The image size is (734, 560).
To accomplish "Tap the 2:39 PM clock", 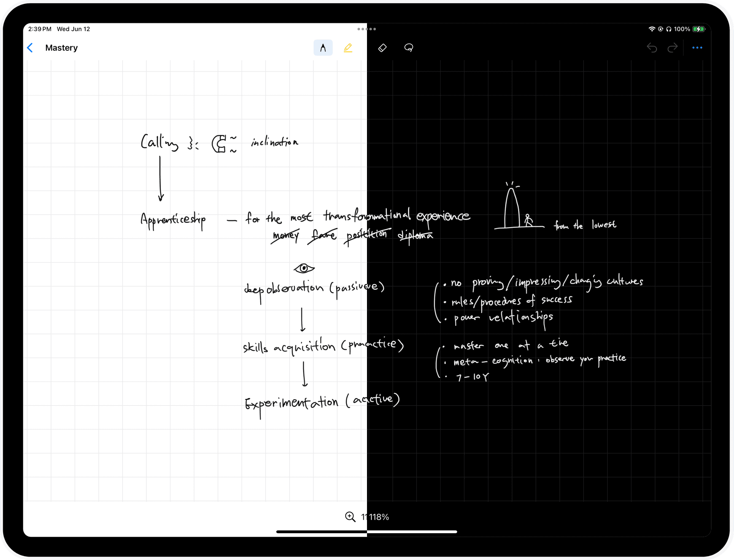I will tap(40, 29).
